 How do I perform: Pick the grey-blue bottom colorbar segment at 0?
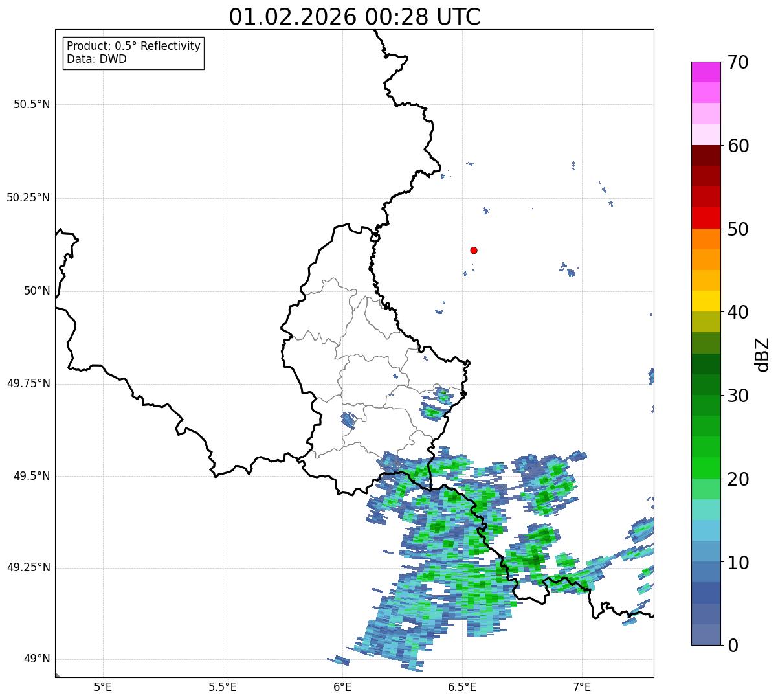point(705,635)
